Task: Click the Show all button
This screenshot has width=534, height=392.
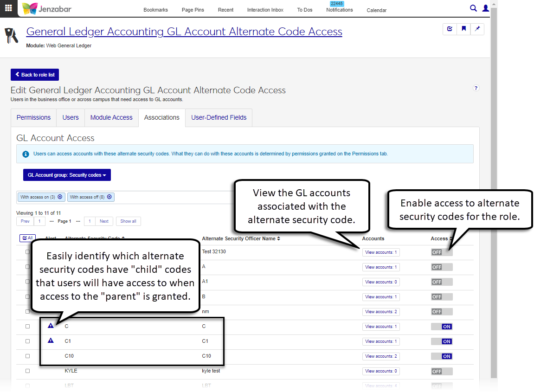Action: 129,221
